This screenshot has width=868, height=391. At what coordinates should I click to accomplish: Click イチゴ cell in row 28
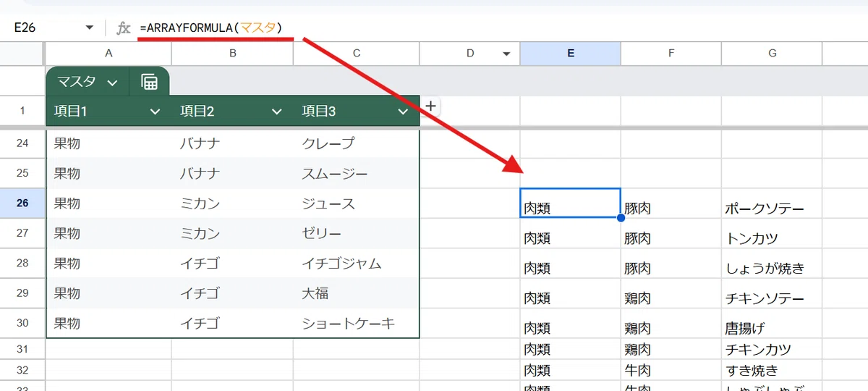coord(232,264)
